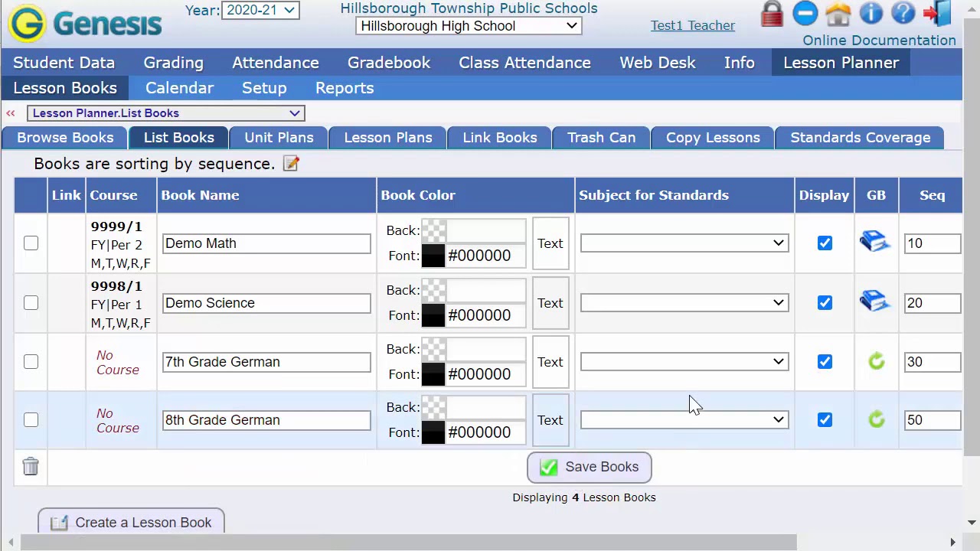Select checkbox for Demo Science row
The width and height of the screenshot is (980, 551).
click(31, 303)
